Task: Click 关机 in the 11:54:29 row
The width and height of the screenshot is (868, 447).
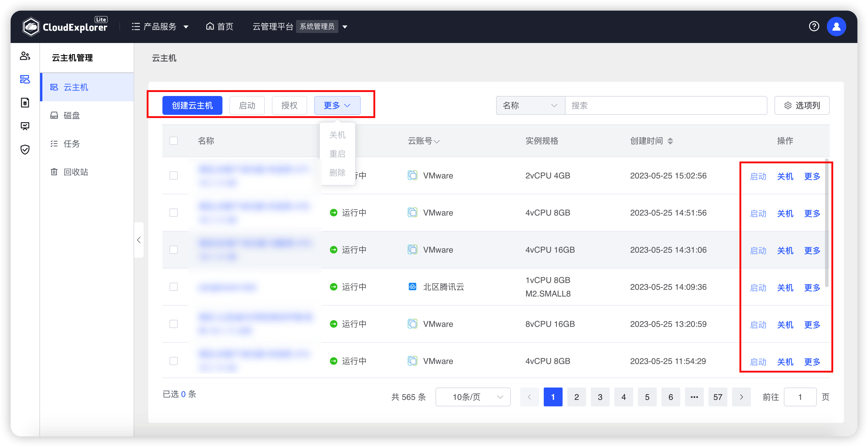Action: pos(785,362)
